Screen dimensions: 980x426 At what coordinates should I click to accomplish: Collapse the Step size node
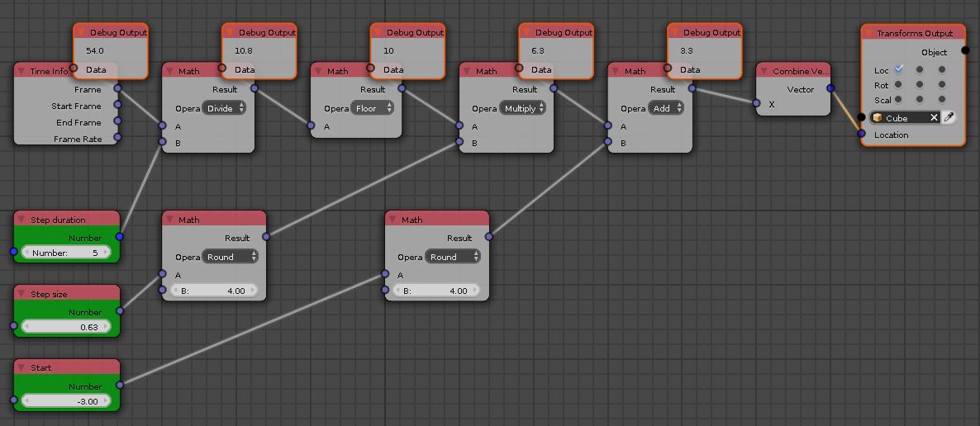pyautogui.click(x=21, y=294)
